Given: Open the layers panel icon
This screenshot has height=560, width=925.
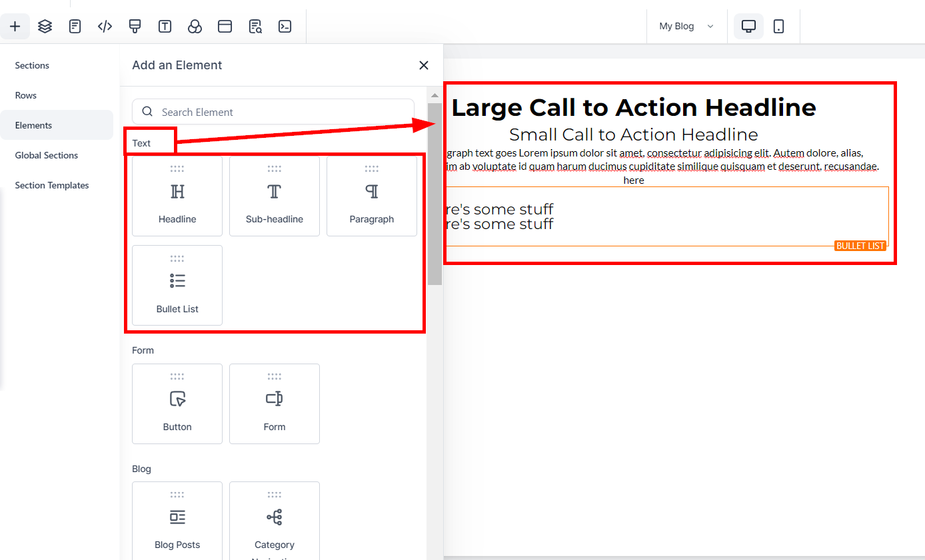Looking at the screenshot, I should [45, 27].
